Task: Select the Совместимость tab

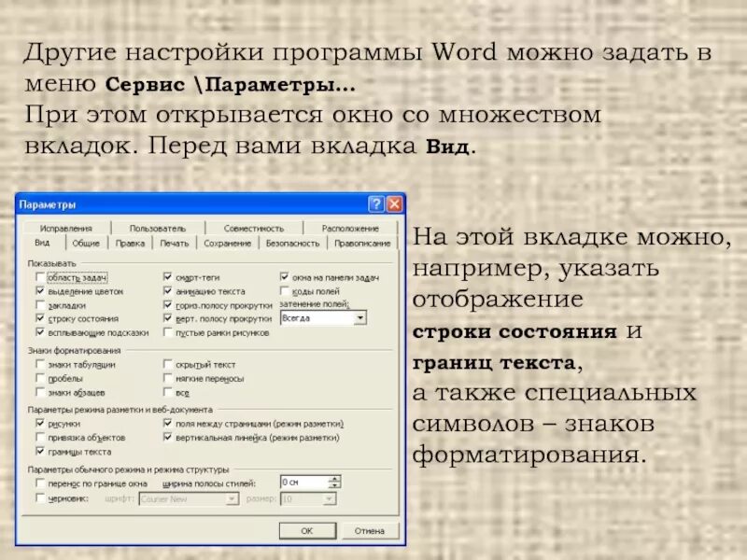Action: coord(253,229)
